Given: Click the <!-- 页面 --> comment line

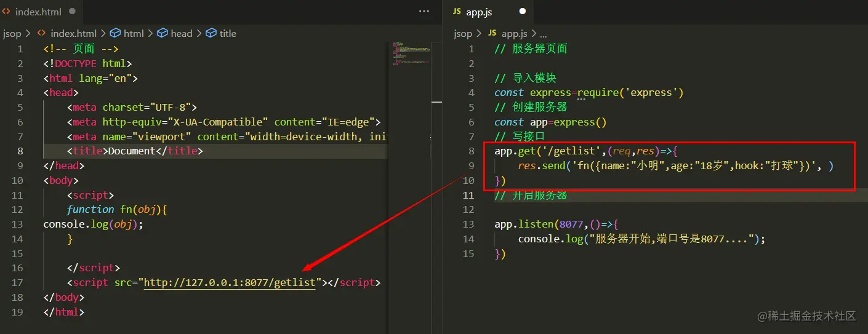Looking at the screenshot, I should pyautogui.click(x=81, y=49).
